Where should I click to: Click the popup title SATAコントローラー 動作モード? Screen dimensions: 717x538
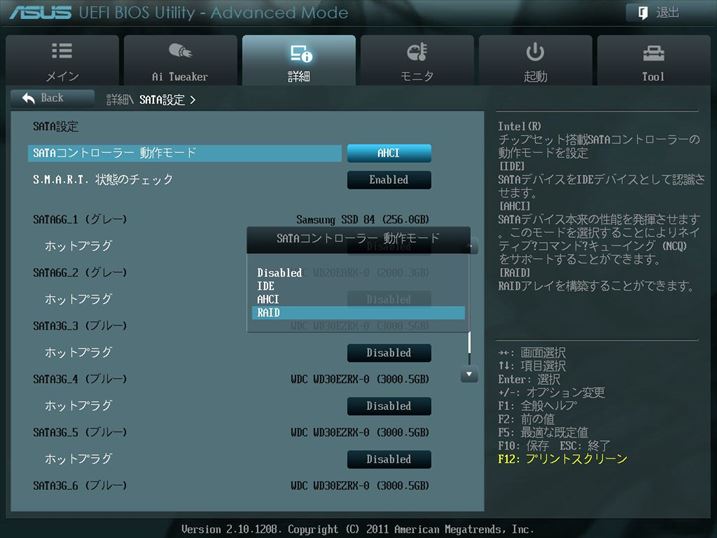pyautogui.click(x=358, y=238)
